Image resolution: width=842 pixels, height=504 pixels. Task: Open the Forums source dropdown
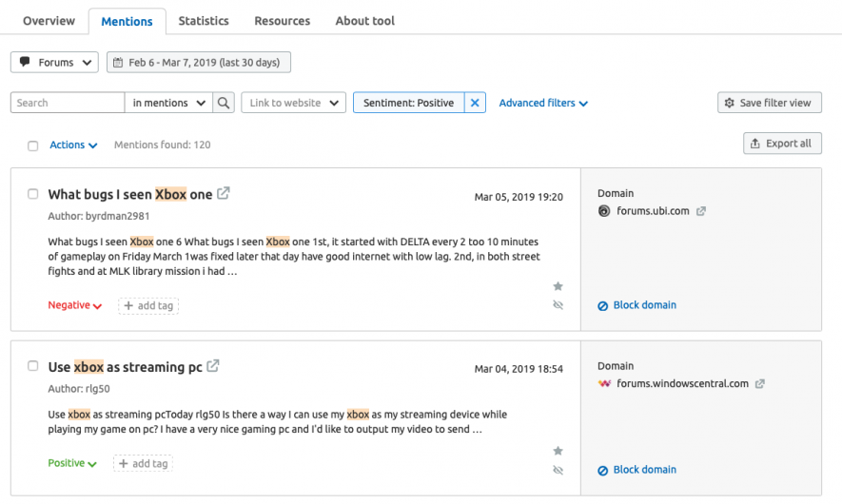(x=55, y=63)
